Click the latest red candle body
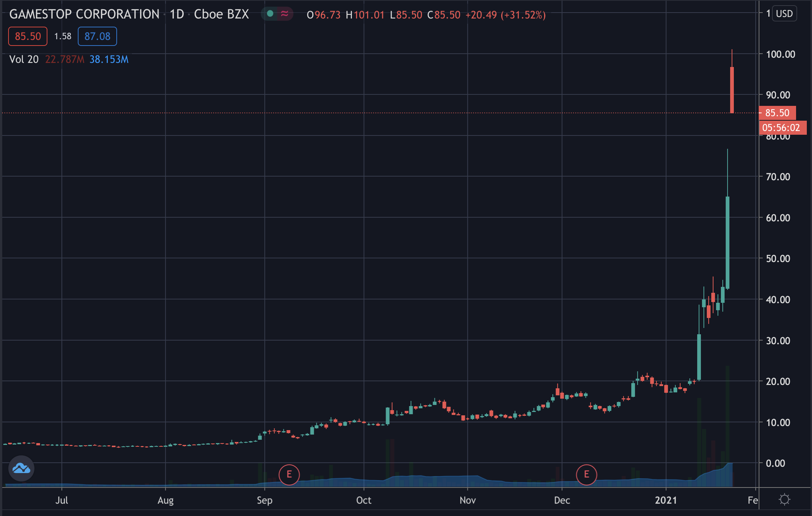 [732, 90]
